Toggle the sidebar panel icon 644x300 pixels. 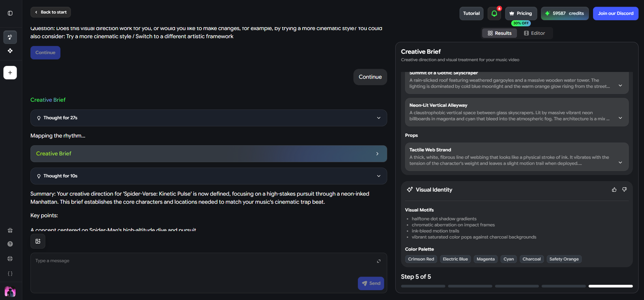tap(10, 13)
